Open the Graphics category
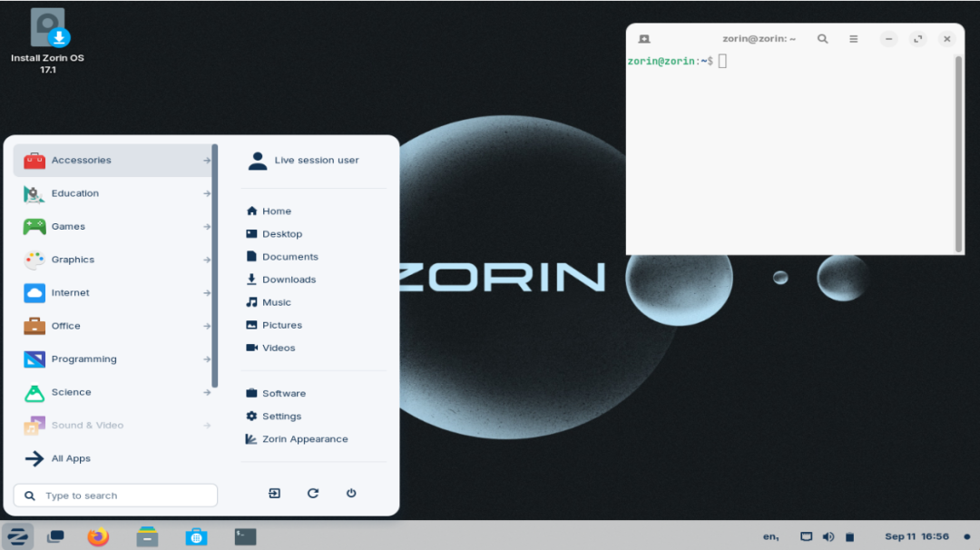Viewport: 980px width, 550px height. (113, 260)
